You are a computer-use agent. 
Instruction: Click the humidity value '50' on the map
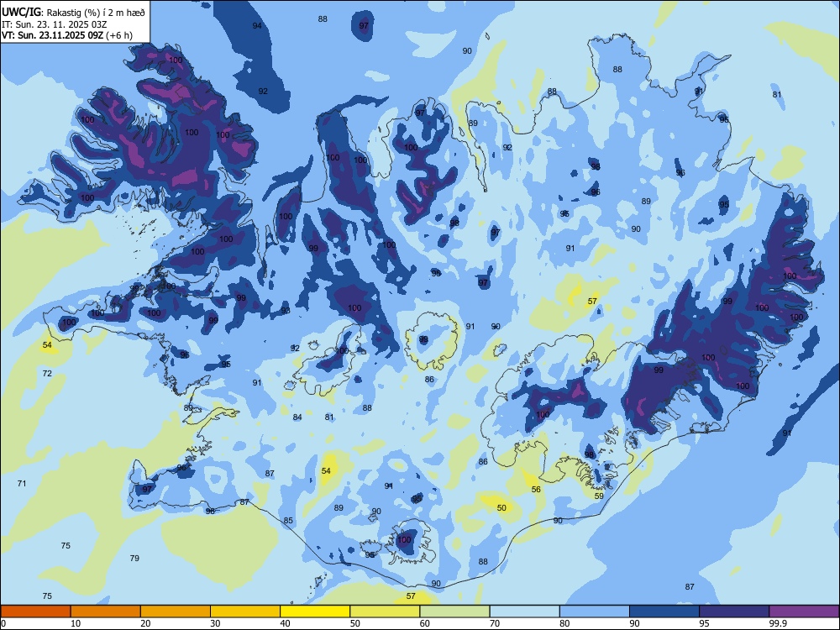point(501,507)
